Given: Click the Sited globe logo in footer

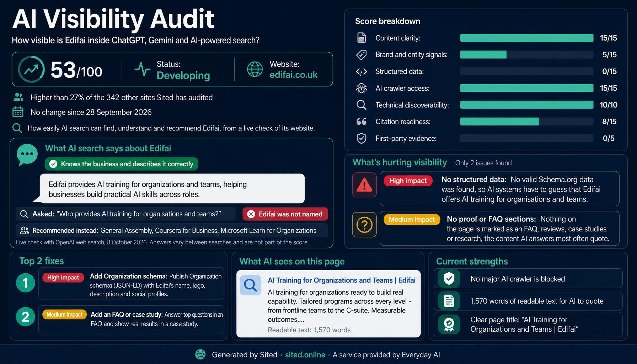Looking at the screenshot, I should pos(200,354).
